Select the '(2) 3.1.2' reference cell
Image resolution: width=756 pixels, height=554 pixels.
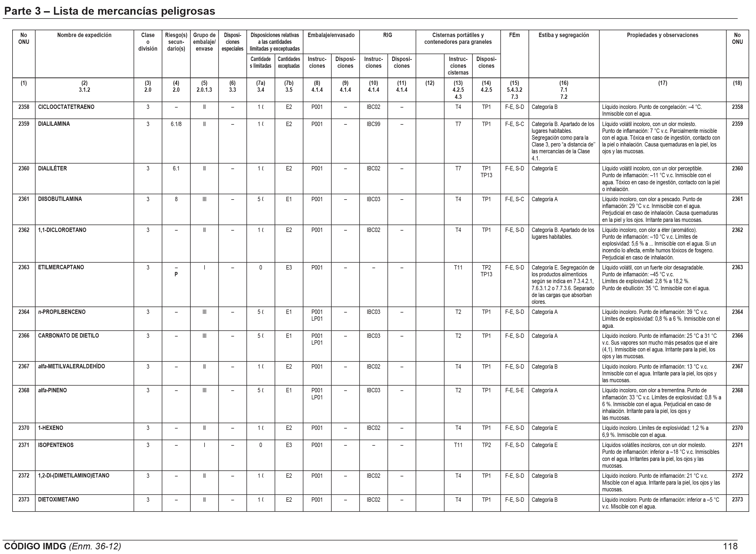[x=84, y=86]
